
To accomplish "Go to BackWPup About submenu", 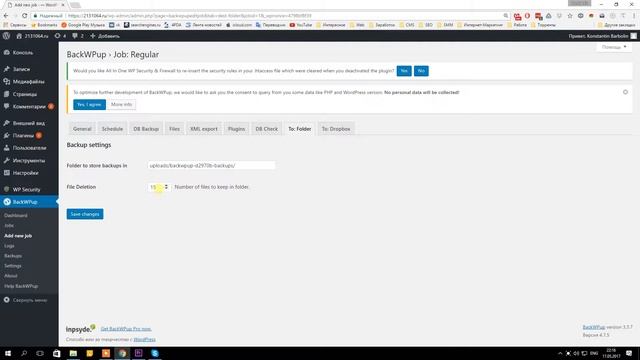I will coord(11,276).
